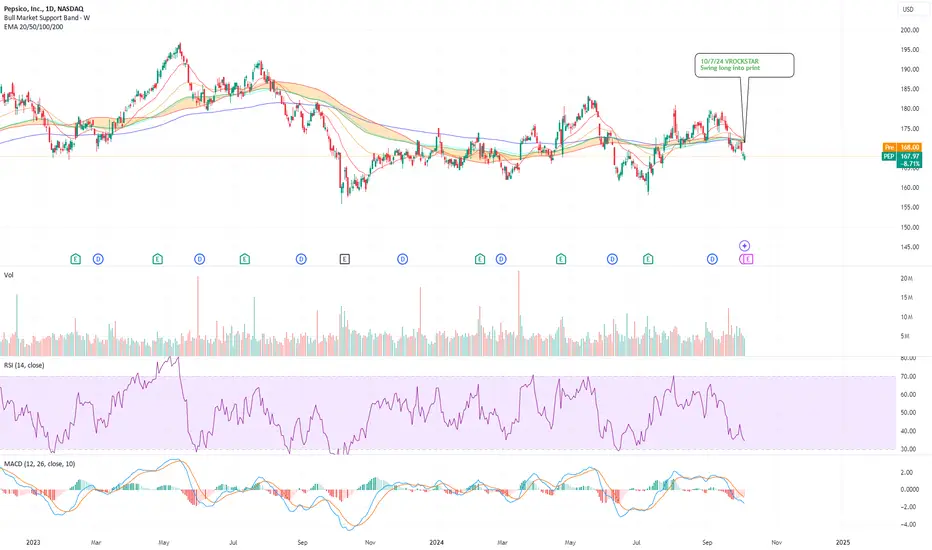Click the −2.00 MACD axis label
This screenshot has height=550, width=932.
[x=906, y=507]
